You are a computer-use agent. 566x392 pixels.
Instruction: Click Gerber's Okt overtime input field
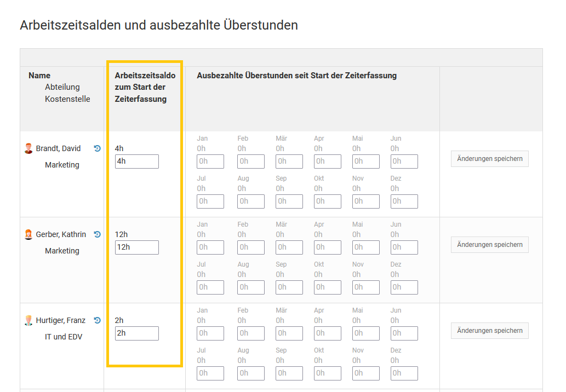tap(327, 287)
